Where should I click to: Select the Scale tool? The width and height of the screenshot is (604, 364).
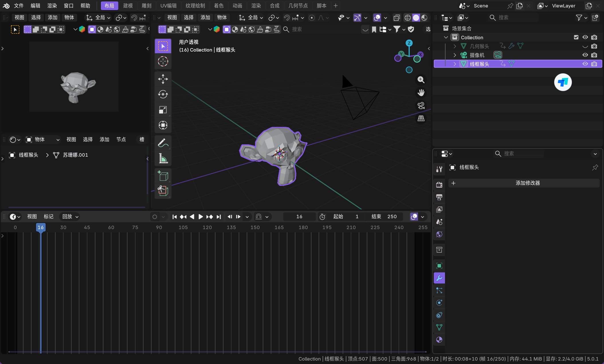click(x=163, y=110)
